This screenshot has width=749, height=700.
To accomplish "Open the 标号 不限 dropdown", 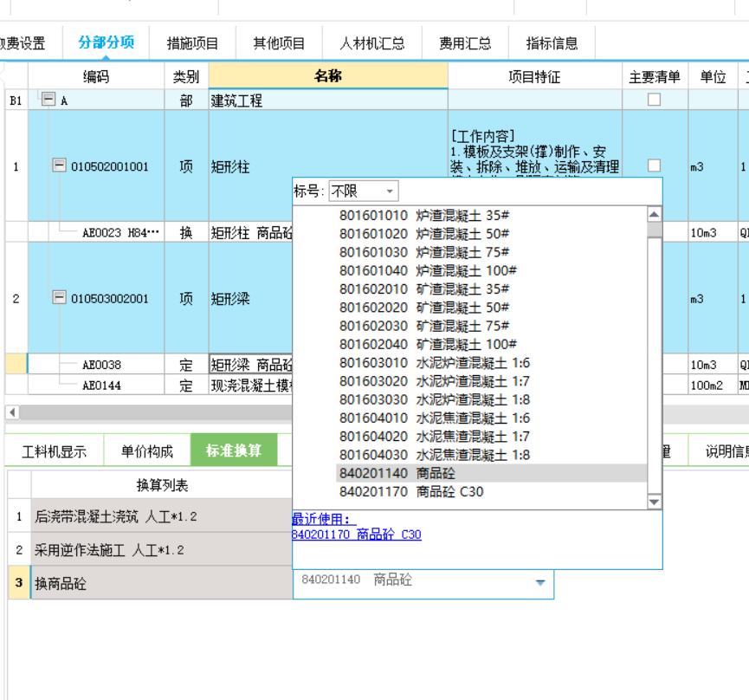I will [x=363, y=191].
